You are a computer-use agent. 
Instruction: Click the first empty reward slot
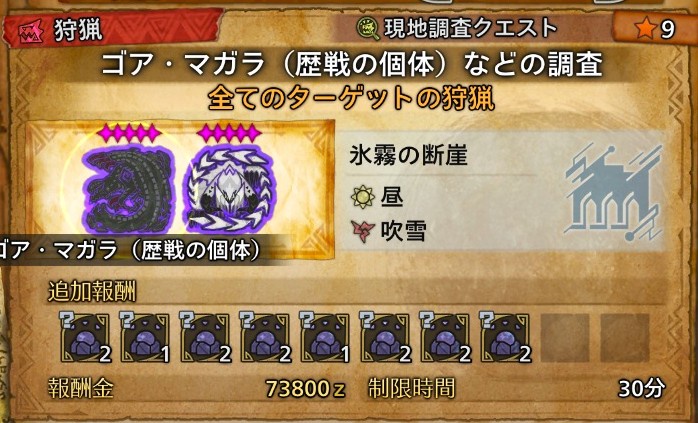tap(565, 337)
